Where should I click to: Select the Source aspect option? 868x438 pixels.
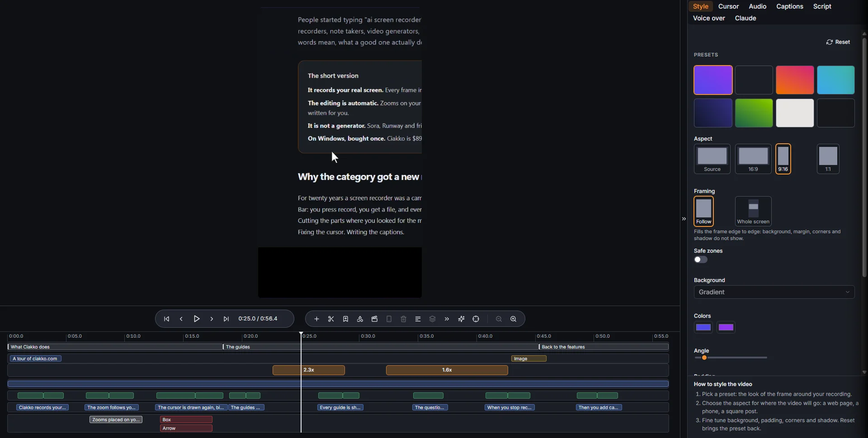(x=712, y=159)
